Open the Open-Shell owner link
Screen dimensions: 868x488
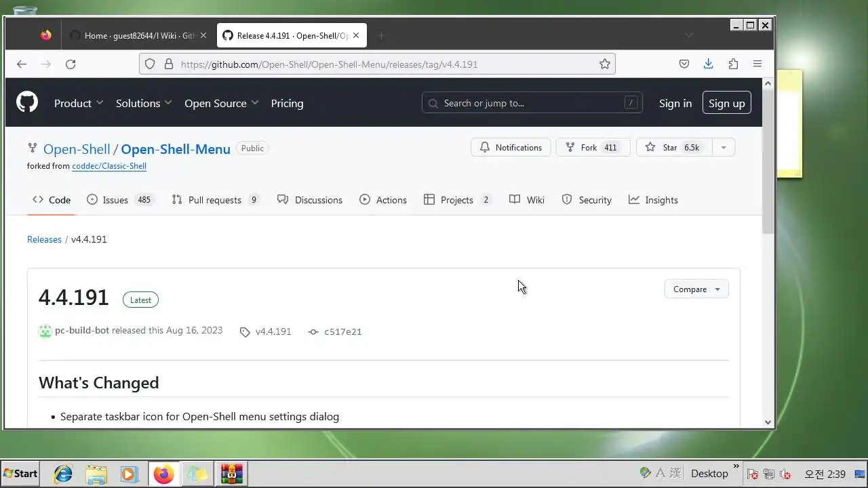click(x=77, y=149)
